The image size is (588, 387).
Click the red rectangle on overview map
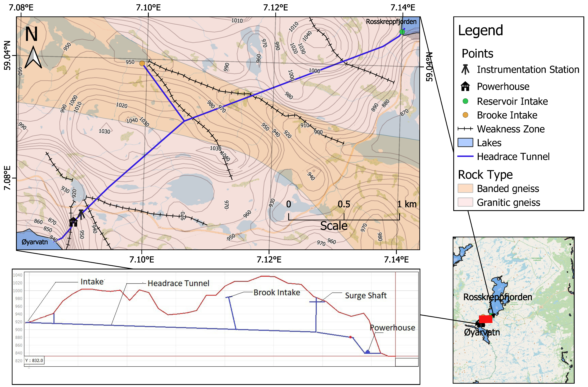tap(486, 319)
